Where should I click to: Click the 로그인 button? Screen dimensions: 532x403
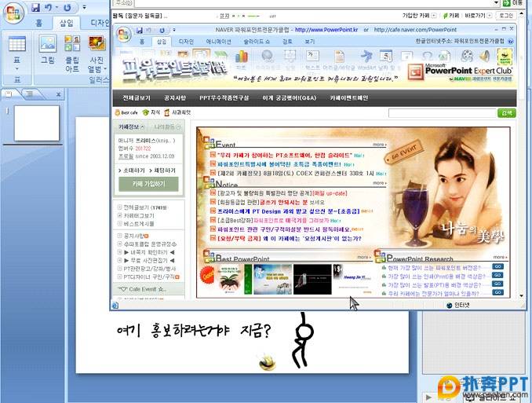point(506,16)
